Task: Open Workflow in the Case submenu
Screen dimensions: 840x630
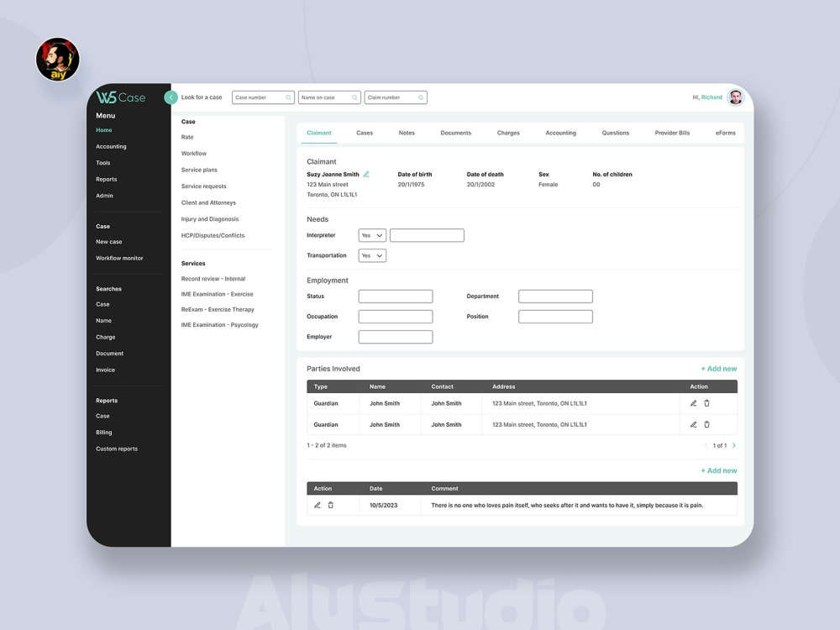Action: (194, 153)
